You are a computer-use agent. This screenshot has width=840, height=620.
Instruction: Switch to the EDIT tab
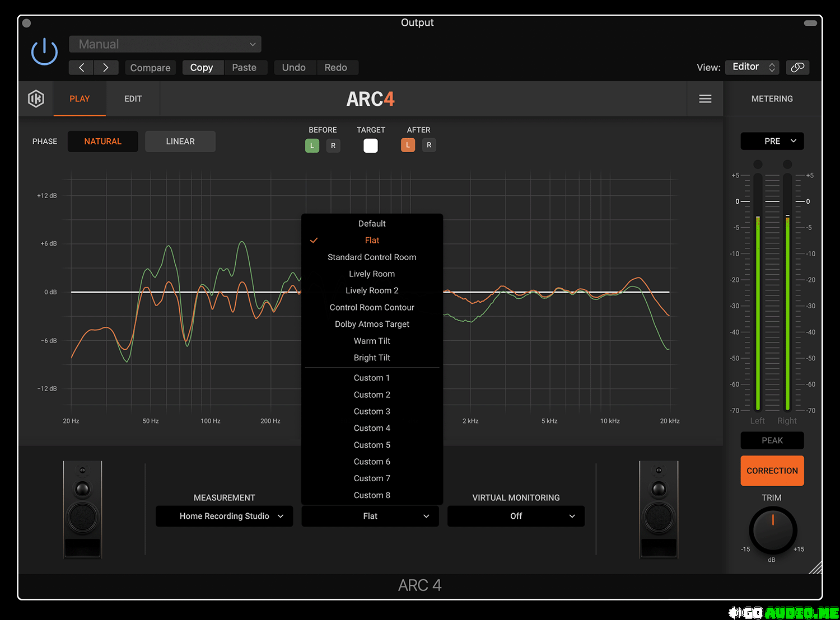coord(133,99)
